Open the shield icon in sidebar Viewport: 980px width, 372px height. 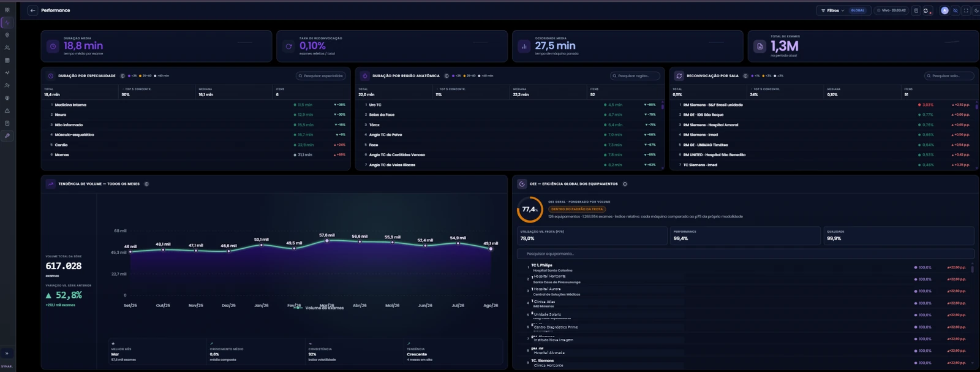[7, 98]
